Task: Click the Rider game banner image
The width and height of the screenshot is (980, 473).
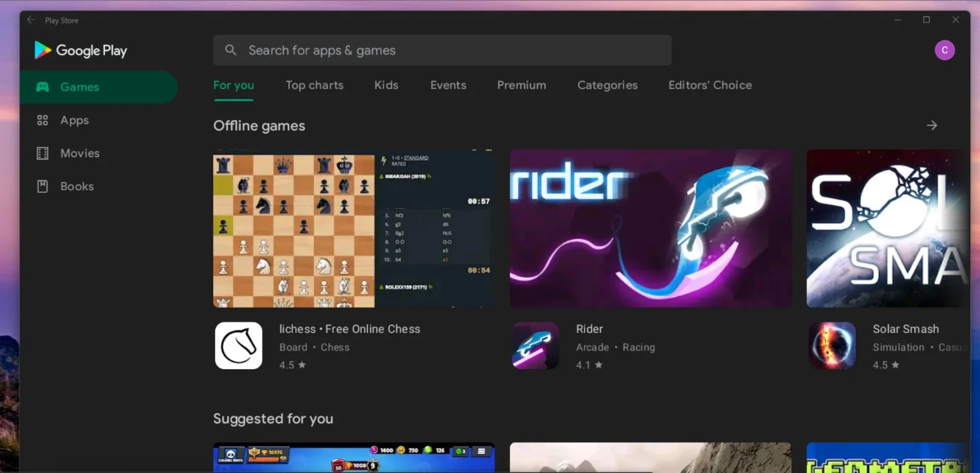Action: tap(650, 229)
